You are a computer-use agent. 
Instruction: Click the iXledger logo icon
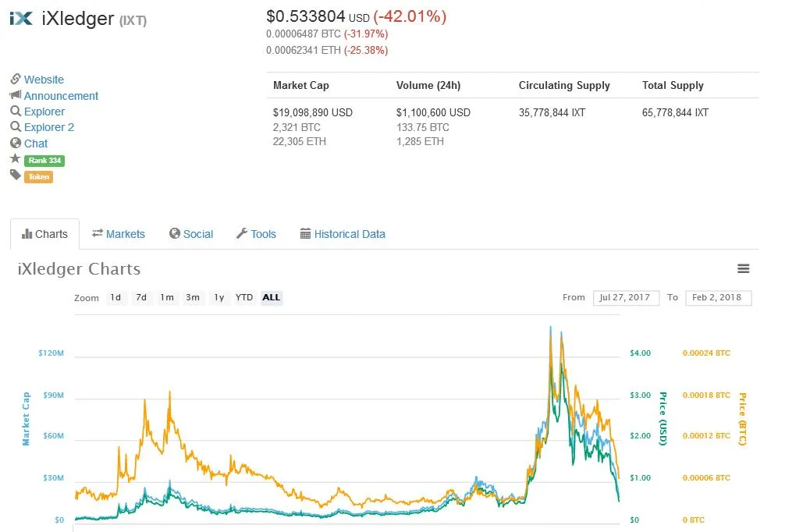(21, 19)
